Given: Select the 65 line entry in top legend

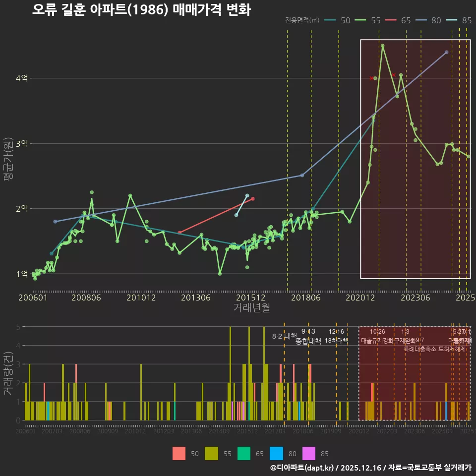Looking at the screenshot, I should coord(399,20).
